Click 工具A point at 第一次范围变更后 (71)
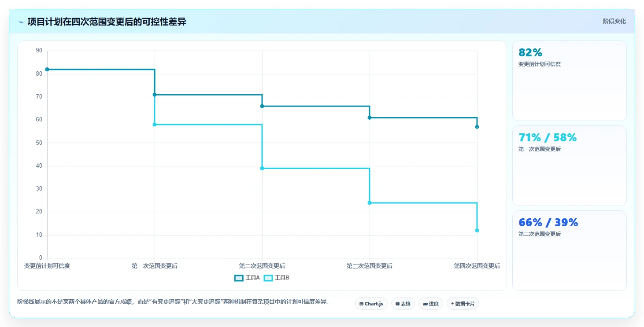 coord(155,95)
